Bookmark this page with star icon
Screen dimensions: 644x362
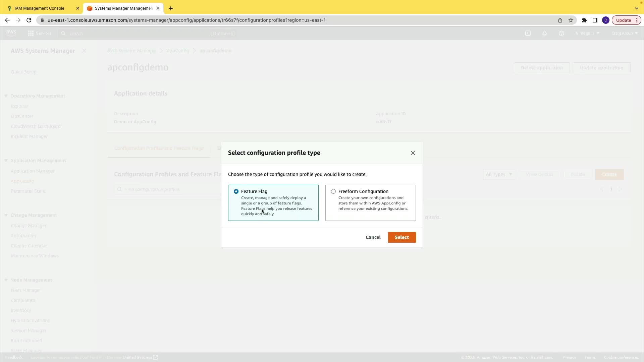click(x=571, y=20)
